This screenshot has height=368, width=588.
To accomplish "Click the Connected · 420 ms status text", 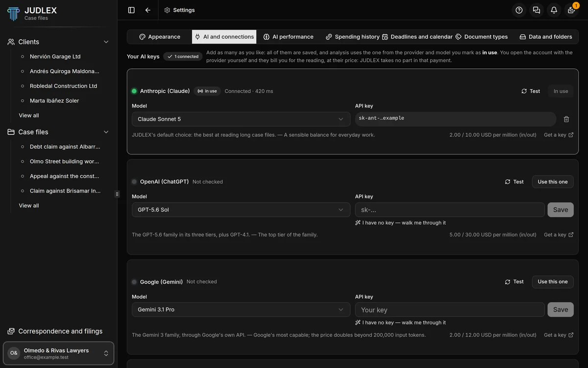I will tap(249, 91).
